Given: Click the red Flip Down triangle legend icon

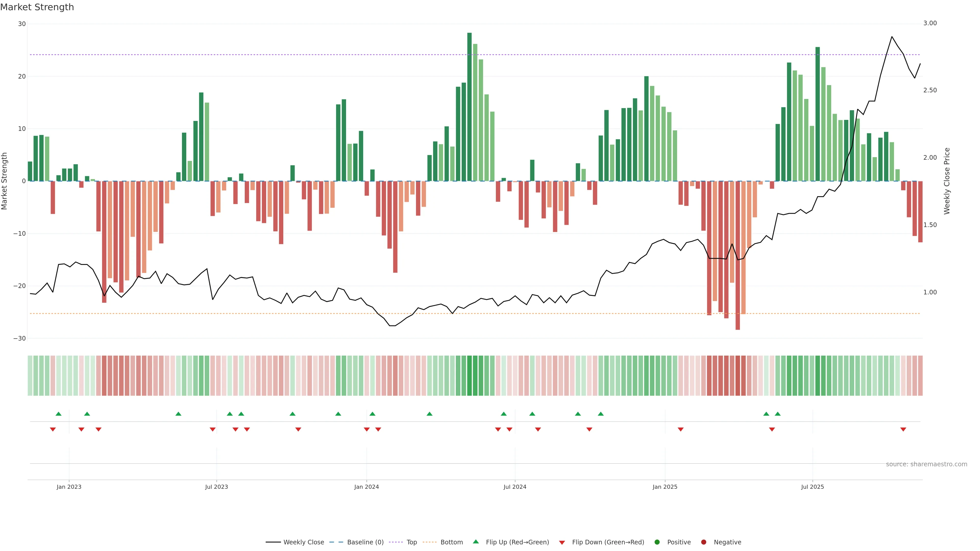Looking at the screenshot, I should (562, 542).
